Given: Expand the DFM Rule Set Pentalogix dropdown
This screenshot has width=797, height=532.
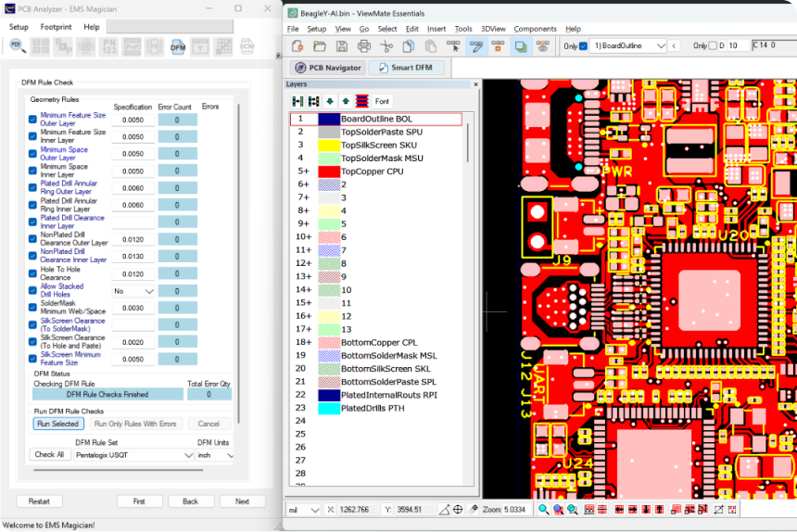Looking at the screenshot, I should click(133, 455).
